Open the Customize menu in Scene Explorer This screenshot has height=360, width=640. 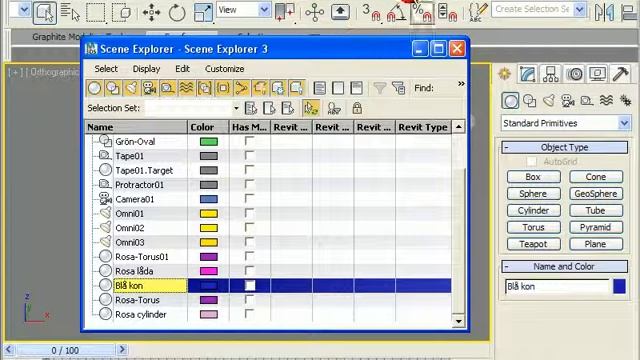(x=224, y=69)
